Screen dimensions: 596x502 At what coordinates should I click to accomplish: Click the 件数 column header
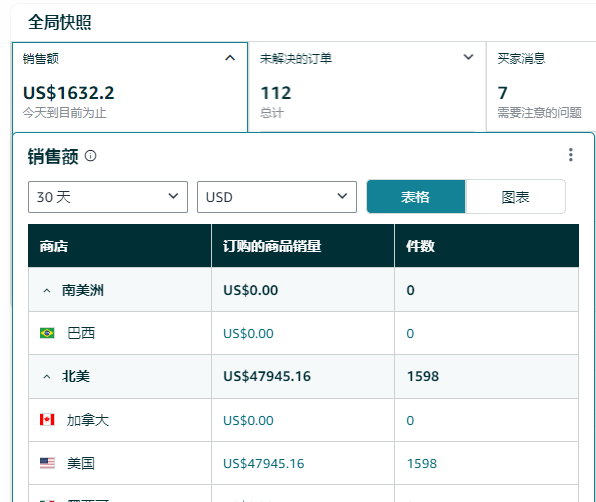[487, 246]
